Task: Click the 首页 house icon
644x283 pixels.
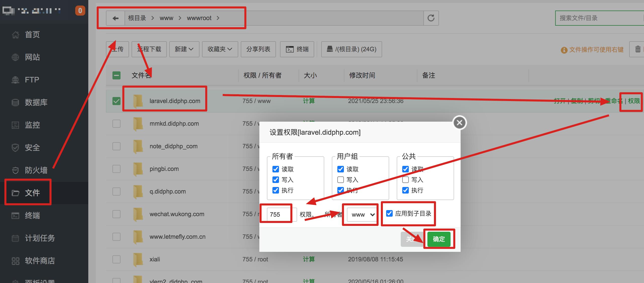Action: coord(15,35)
